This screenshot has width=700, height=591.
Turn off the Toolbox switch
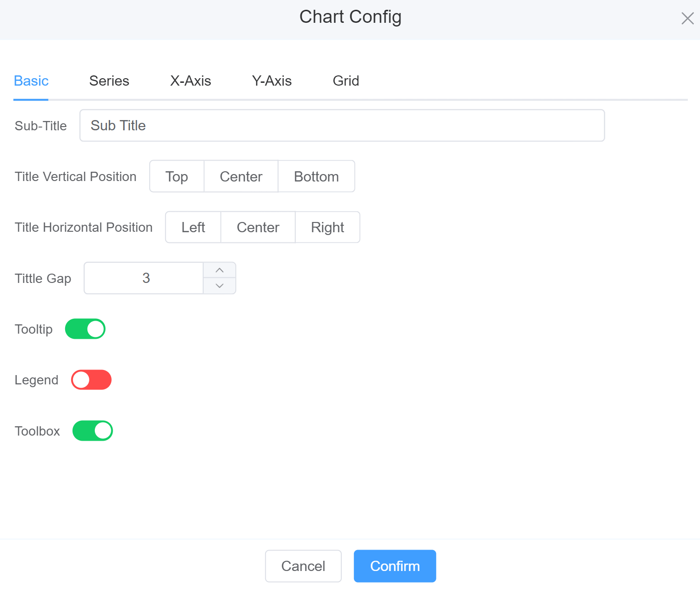(93, 430)
